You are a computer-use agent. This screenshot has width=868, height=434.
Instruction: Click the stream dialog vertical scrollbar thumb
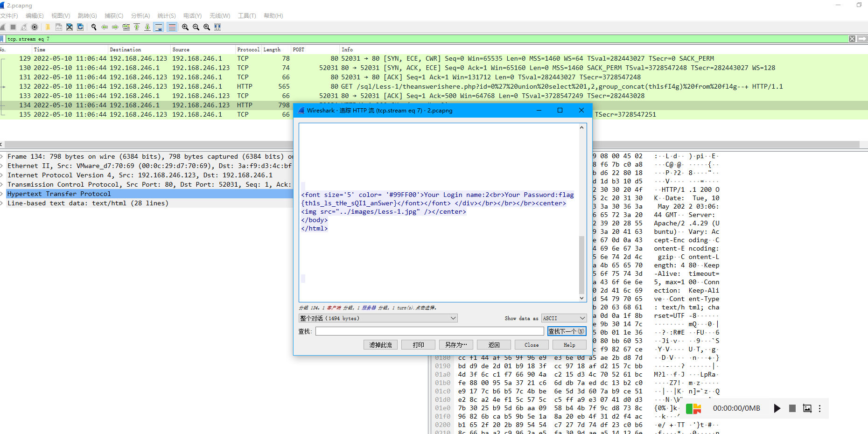tap(581, 265)
